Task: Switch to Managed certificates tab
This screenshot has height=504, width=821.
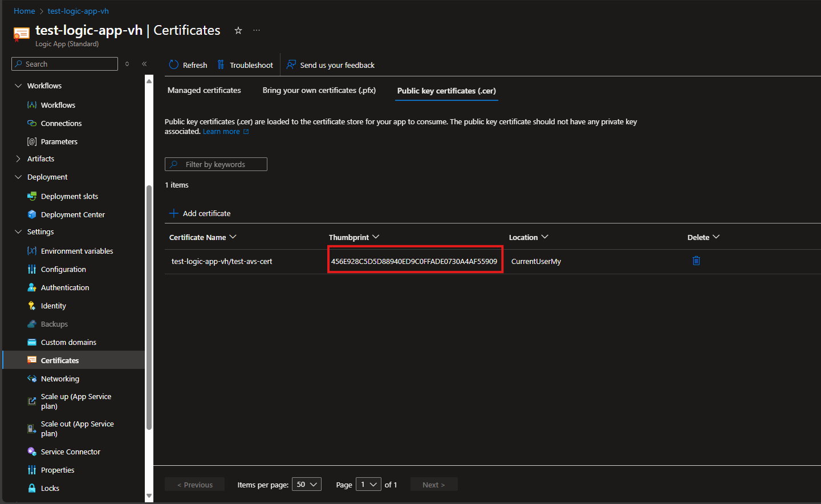Action: click(204, 90)
